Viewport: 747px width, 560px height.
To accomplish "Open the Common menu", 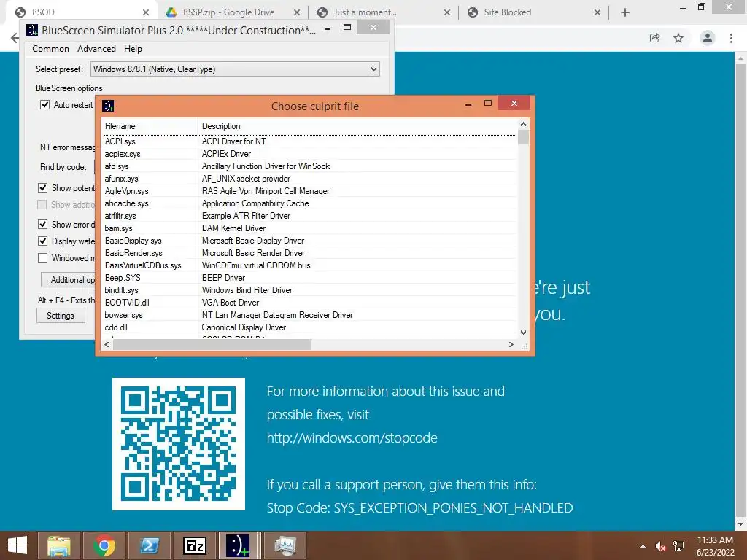I will point(50,49).
